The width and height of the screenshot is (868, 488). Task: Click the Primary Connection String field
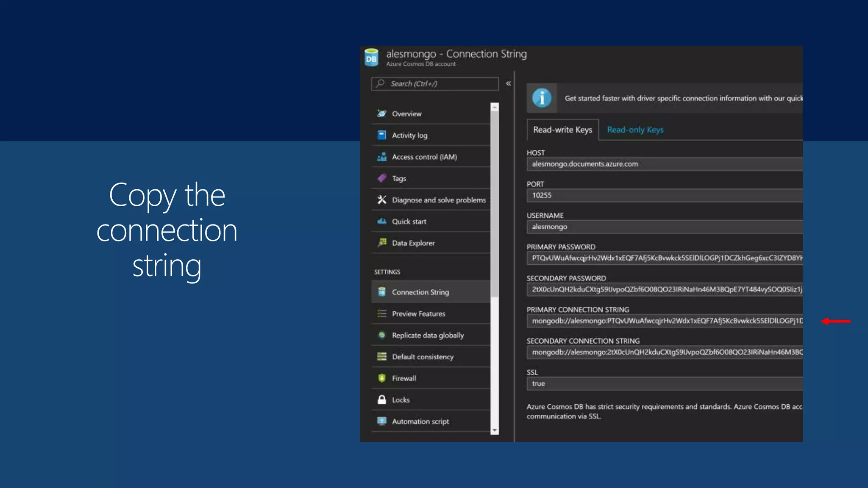point(665,321)
